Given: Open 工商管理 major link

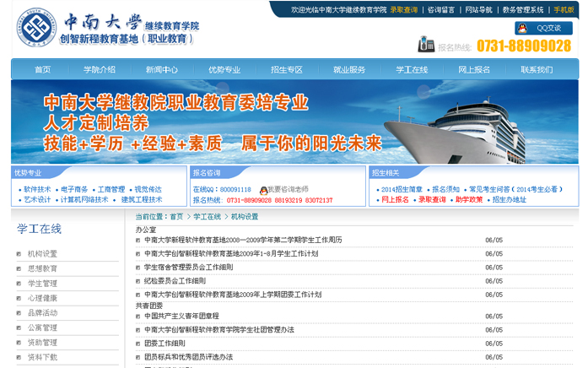Looking at the screenshot, I should (x=111, y=189).
